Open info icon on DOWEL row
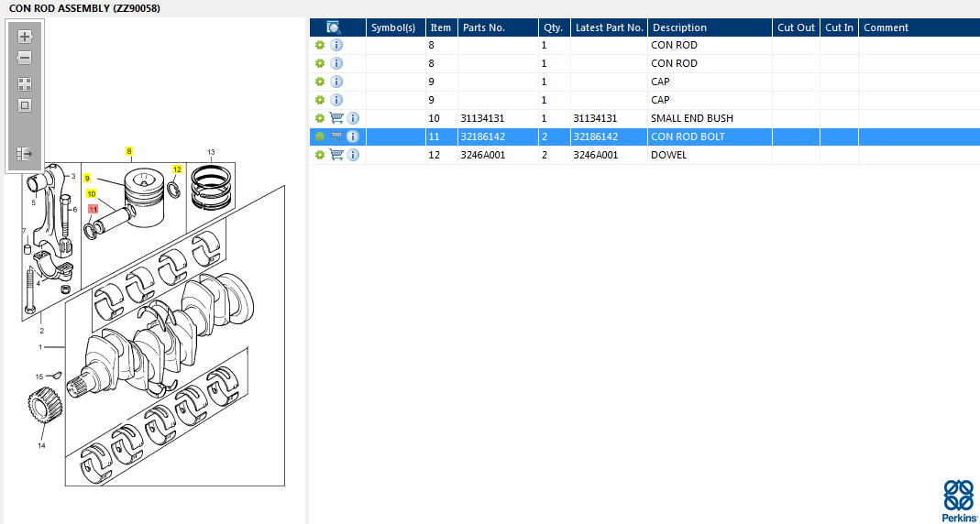Screen dimensions: 980x524 click(x=353, y=154)
